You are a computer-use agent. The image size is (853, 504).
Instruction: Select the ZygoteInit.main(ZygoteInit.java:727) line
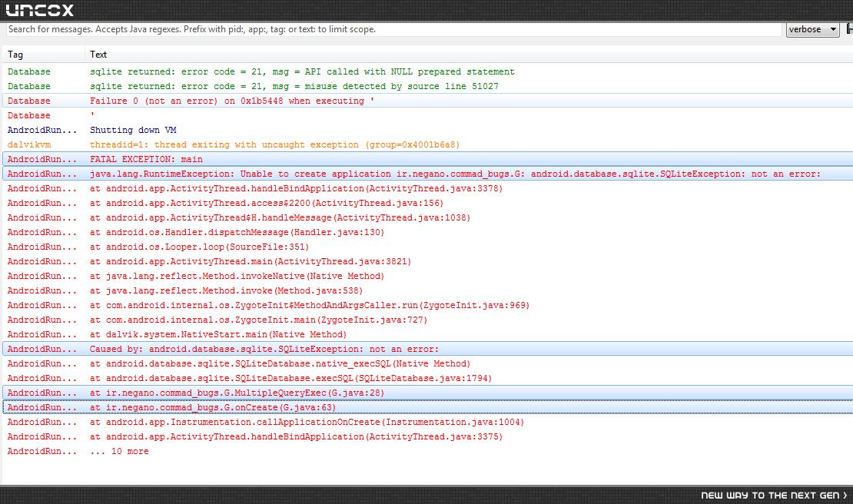pyautogui.click(x=427, y=320)
